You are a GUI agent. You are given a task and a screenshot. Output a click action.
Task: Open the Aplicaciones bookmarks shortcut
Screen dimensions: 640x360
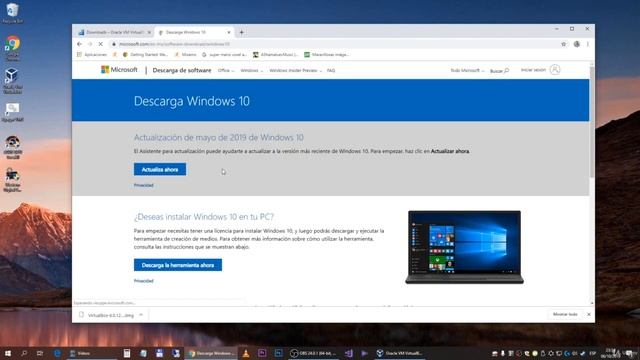92,54
